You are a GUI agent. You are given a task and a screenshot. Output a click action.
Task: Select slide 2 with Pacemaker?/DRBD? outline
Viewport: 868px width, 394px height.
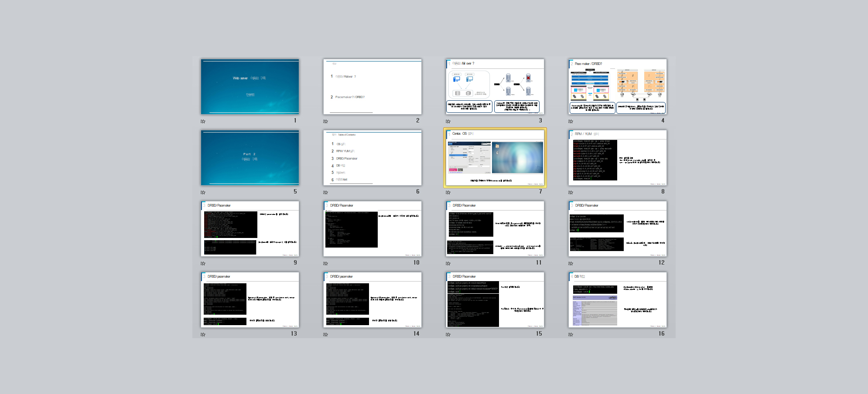372,87
